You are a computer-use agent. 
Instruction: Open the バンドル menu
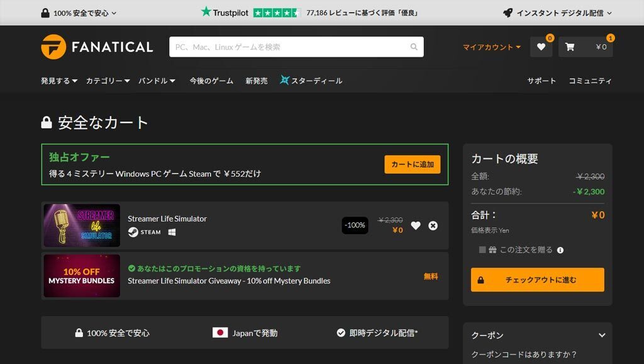pos(157,81)
